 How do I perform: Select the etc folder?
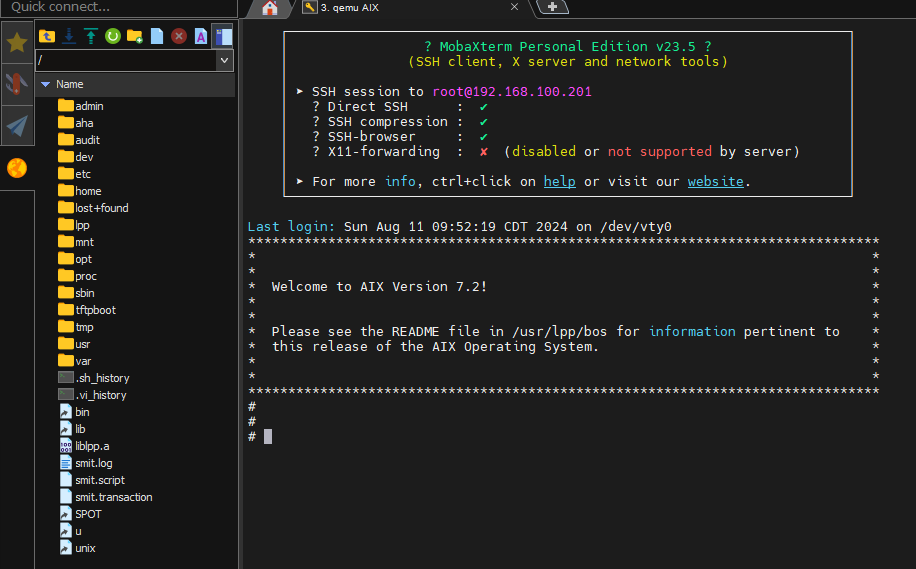pyautogui.click(x=75, y=174)
